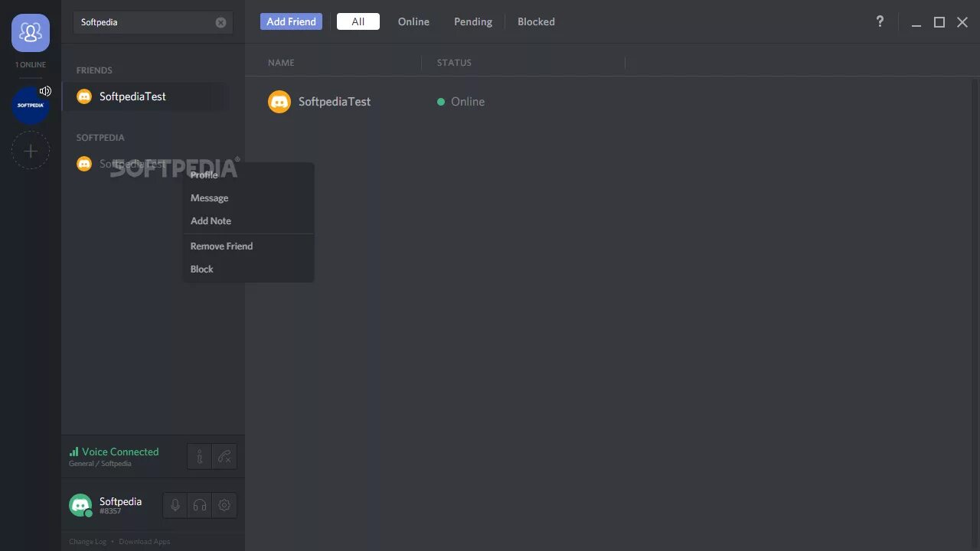Mute the microphone
The width and height of the screenshot is (980, 551).
[175, 505]
